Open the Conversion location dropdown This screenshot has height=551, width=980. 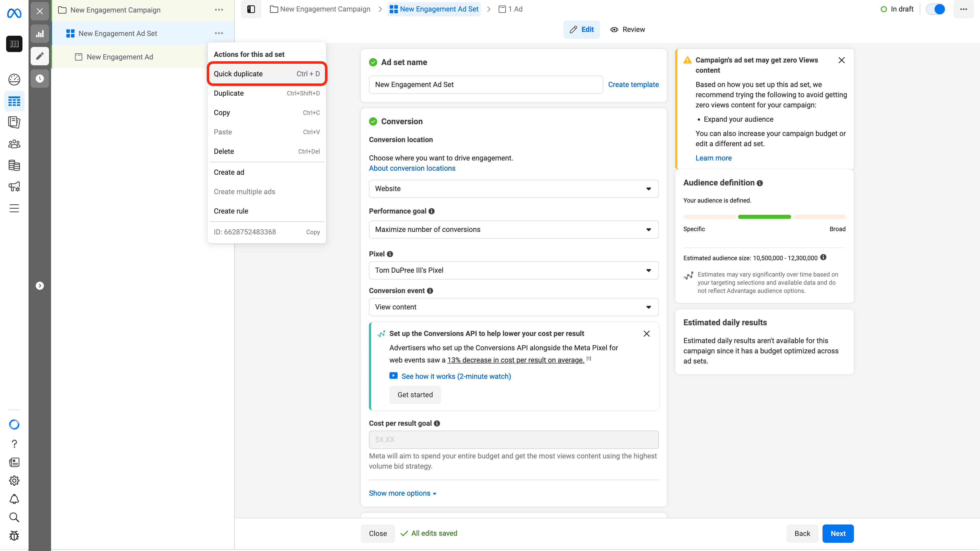point(513,188)
